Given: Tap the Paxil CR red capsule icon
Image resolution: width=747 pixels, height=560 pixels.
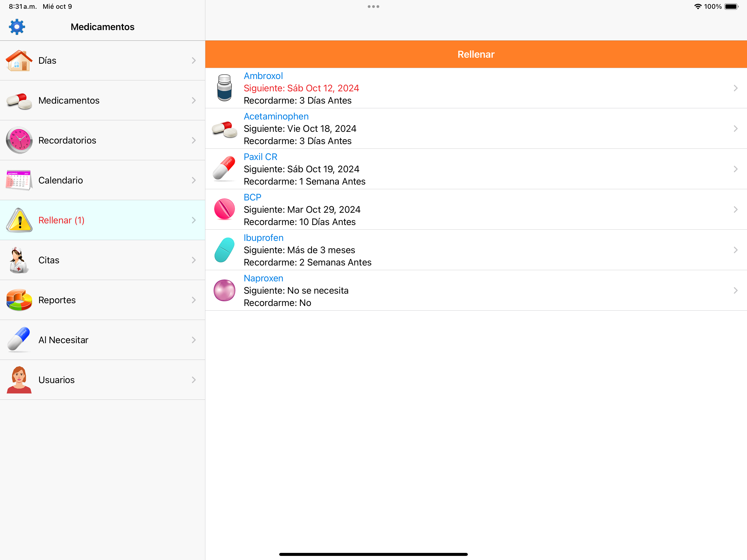Looking at the screenshot, I should tap(224, 168).
